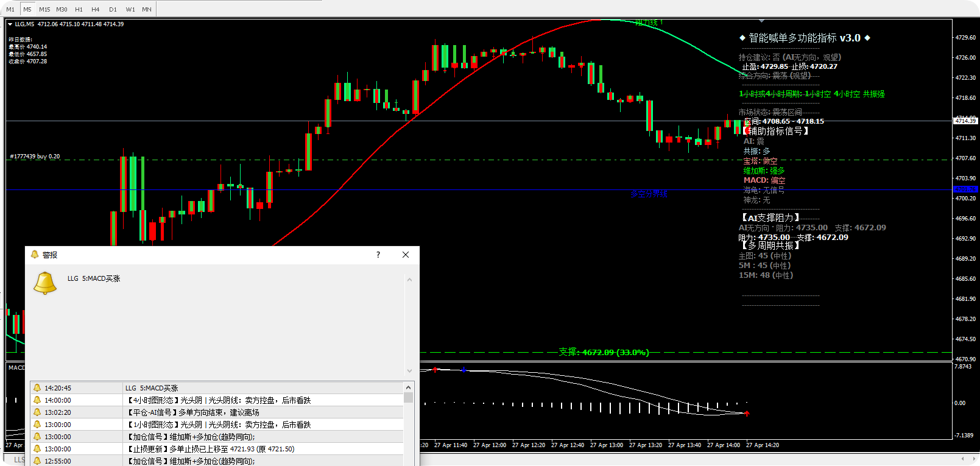Click the alert history list's scroll up arrow
Image resolution: width=980 pixels, height=466 pixels.
409,387
